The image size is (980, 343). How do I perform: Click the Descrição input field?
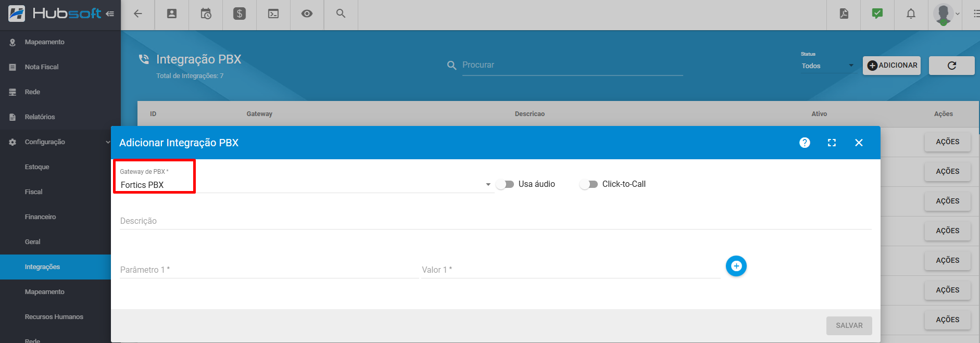[x=496, y=221]
